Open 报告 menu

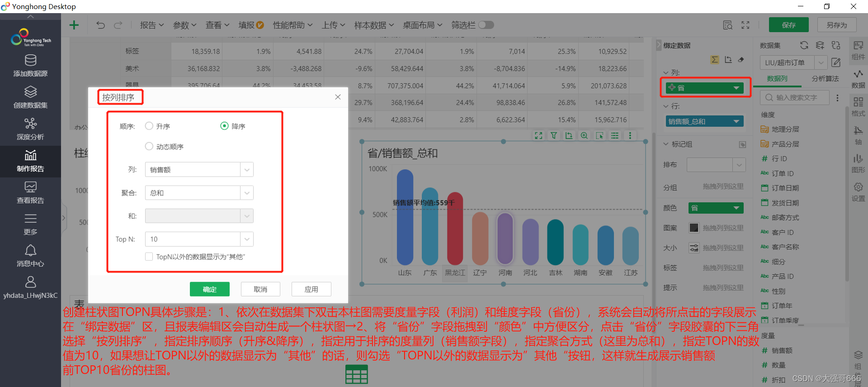click(x=152, y=25)
